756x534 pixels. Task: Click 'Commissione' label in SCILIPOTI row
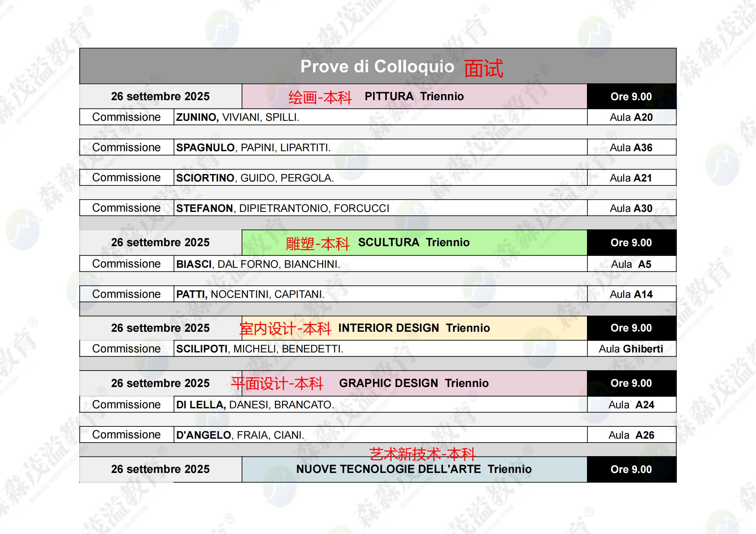click(126, 349)
